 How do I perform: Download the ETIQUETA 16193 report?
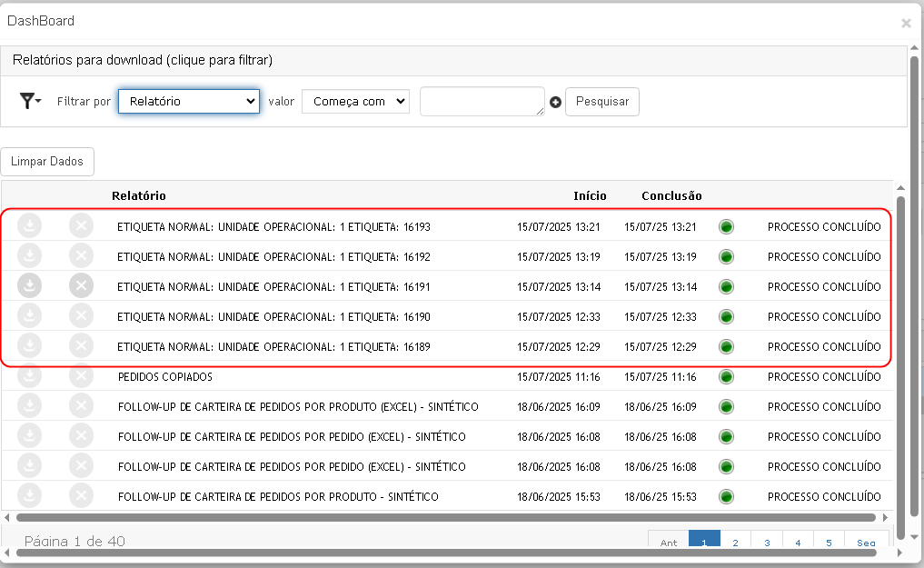coord(29,226)
